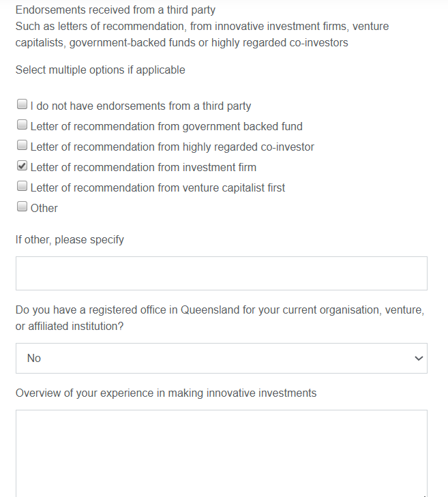Click the 'investment firm' recommendation label text
This screenshot has width=448, height=497.
[143, 168]
